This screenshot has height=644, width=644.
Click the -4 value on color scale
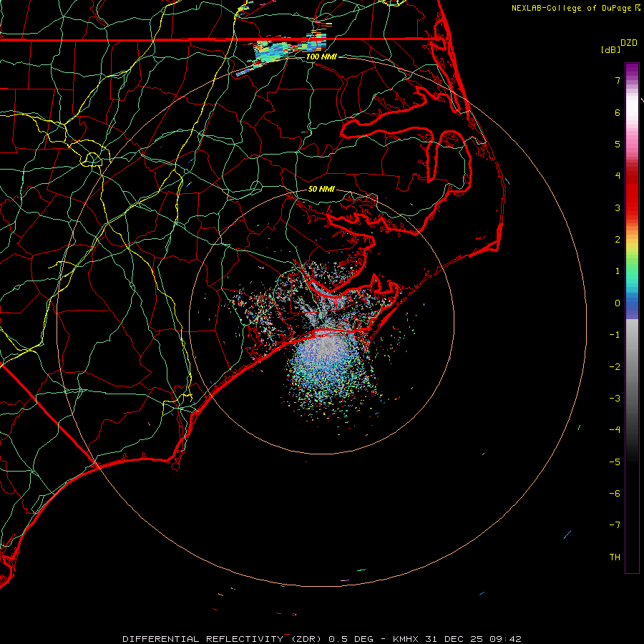(615, 429)
